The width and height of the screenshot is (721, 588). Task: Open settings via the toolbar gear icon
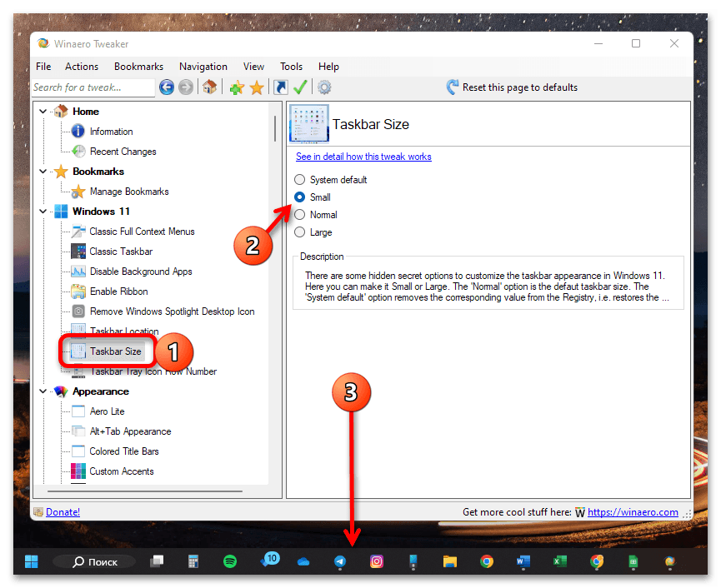tap(324, 87)
